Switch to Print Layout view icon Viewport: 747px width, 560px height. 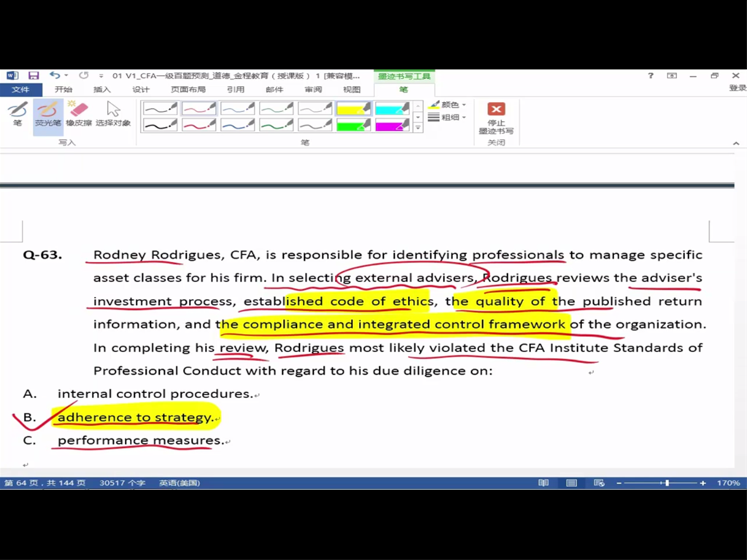point(571,483)
